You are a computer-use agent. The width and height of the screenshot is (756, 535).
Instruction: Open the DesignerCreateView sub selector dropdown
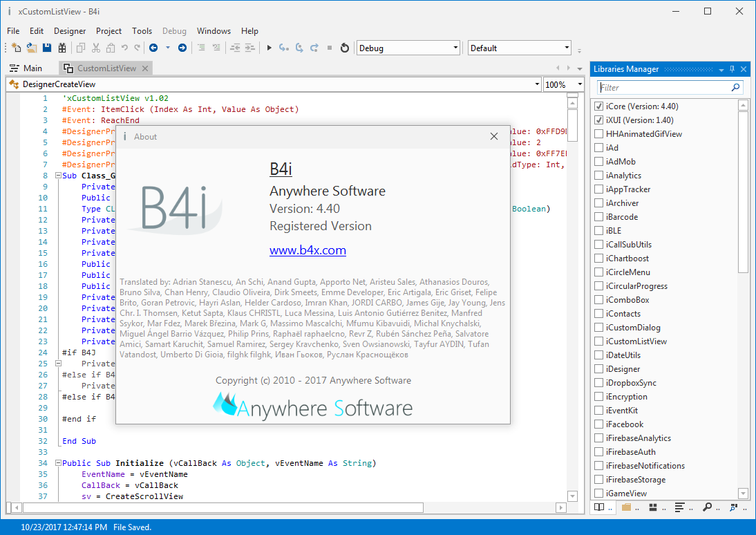(x=537, y=84)
